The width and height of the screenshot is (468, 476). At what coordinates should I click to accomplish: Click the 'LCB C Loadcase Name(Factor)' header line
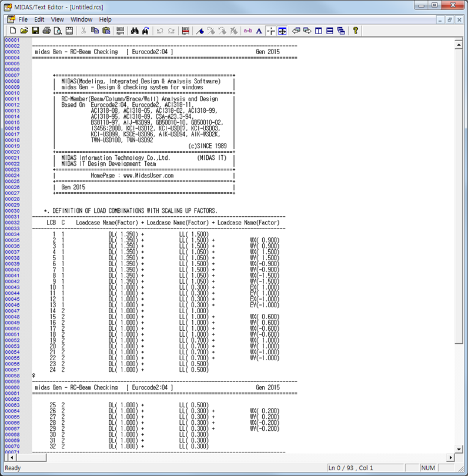(x=163, y=223)
